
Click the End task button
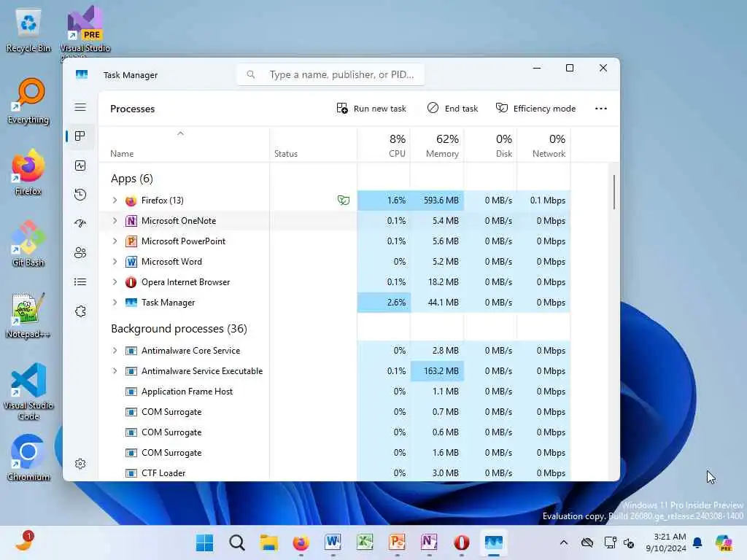tap(452, 109)
